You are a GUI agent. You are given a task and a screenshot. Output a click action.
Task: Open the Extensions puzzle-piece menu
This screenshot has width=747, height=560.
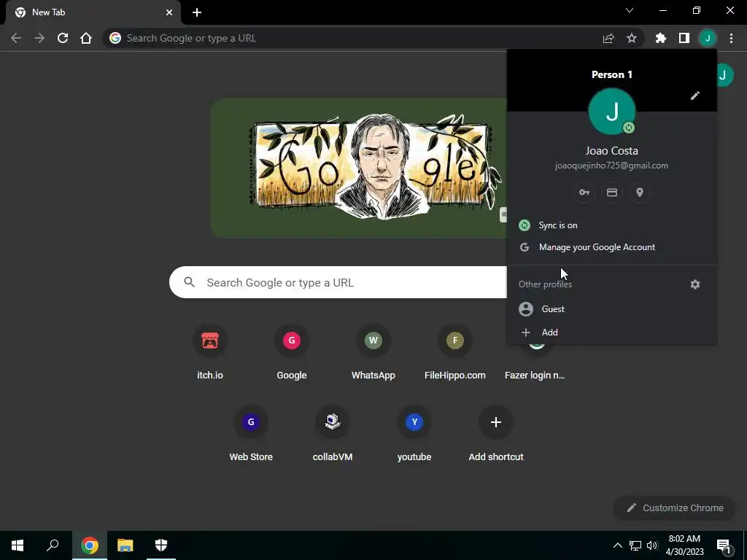661,38
